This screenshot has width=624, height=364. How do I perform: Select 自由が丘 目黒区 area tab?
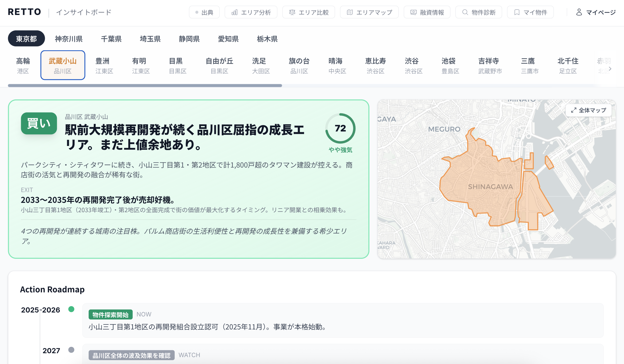click(219, 65)
